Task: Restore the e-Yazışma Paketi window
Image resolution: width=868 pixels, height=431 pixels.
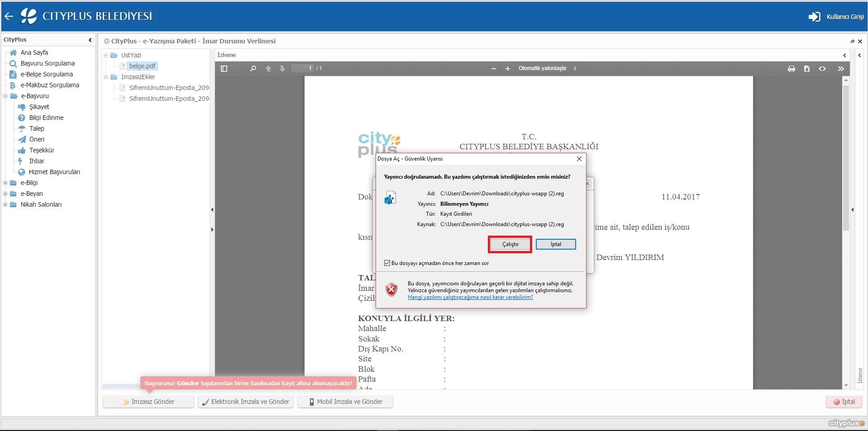Action: (853, 41)
